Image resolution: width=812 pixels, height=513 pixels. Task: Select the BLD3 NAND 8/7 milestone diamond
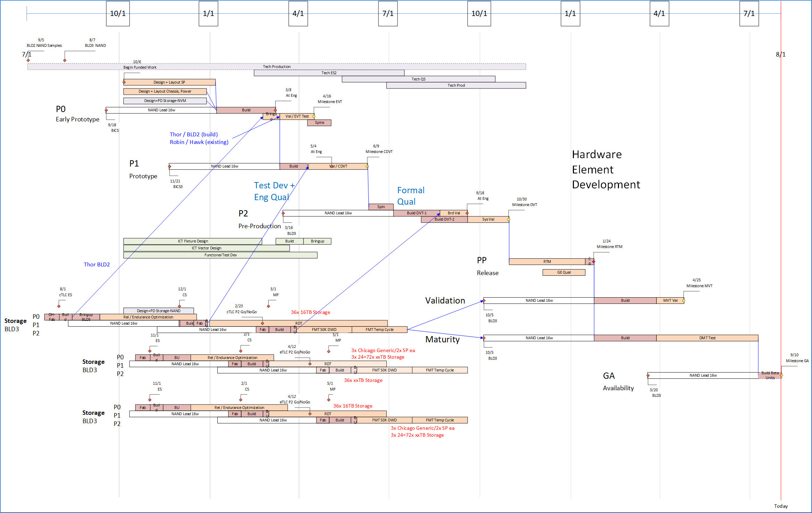(65, 60)
